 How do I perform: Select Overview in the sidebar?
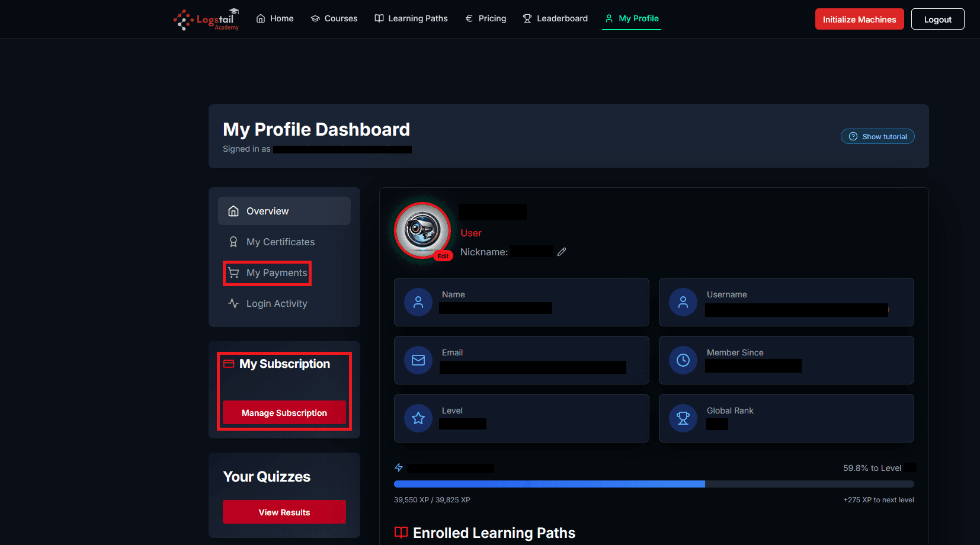point(284,211)
